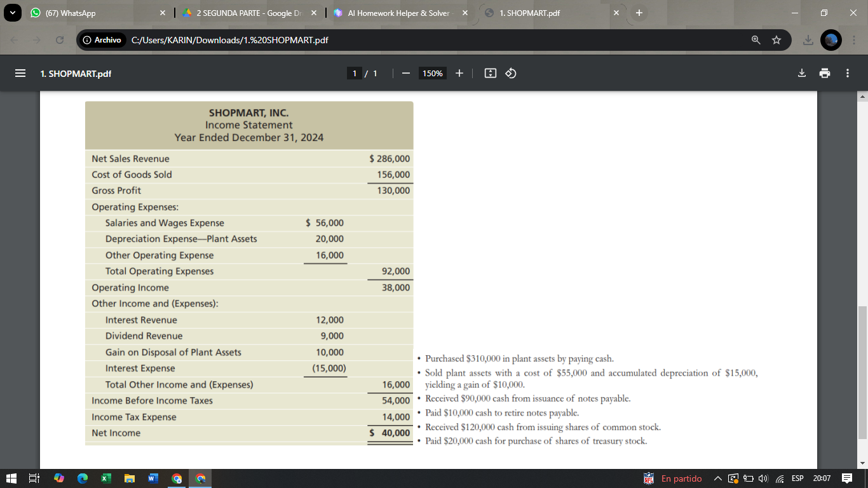868x488 pixels.
Task: Print the SHOPMART PDF
Action: pyautogui.click(x=825, y=73)
